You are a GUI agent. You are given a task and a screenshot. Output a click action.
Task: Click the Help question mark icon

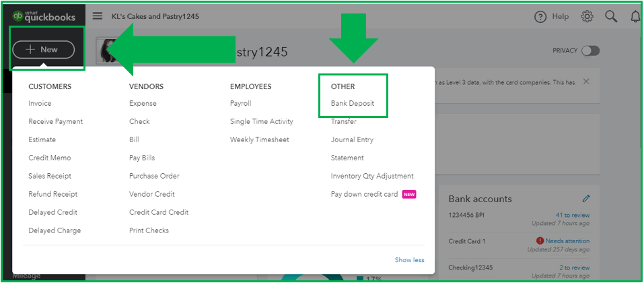coord(540,17)
